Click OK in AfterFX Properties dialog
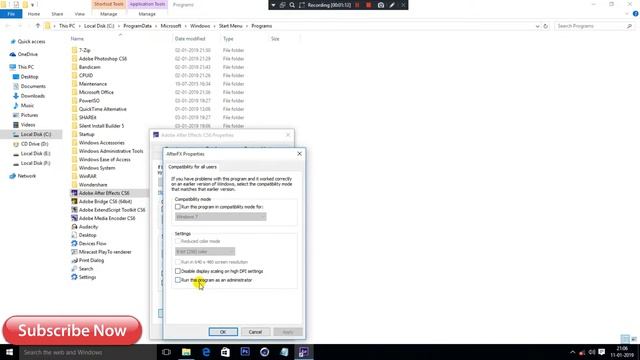The image size is (640, 360). tap(223, 332)
